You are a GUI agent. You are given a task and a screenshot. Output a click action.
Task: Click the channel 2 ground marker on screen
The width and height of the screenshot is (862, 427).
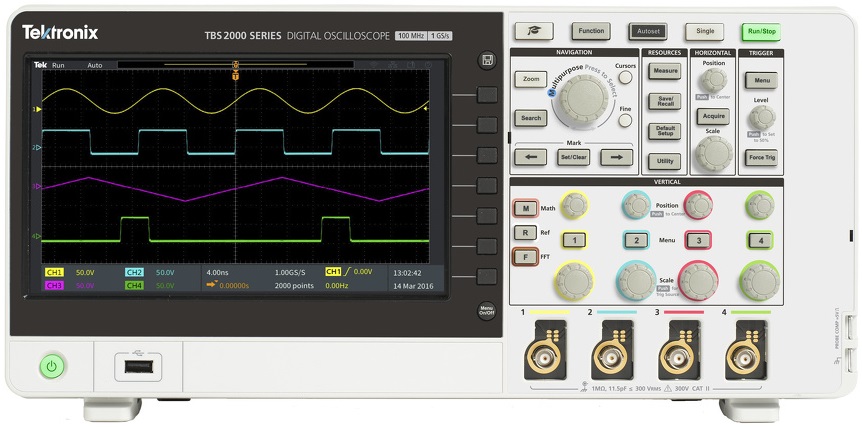click(x=38, y=147)
